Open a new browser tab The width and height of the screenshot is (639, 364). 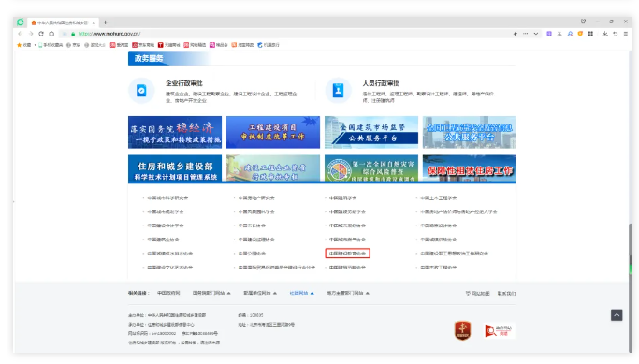[105, 22]
